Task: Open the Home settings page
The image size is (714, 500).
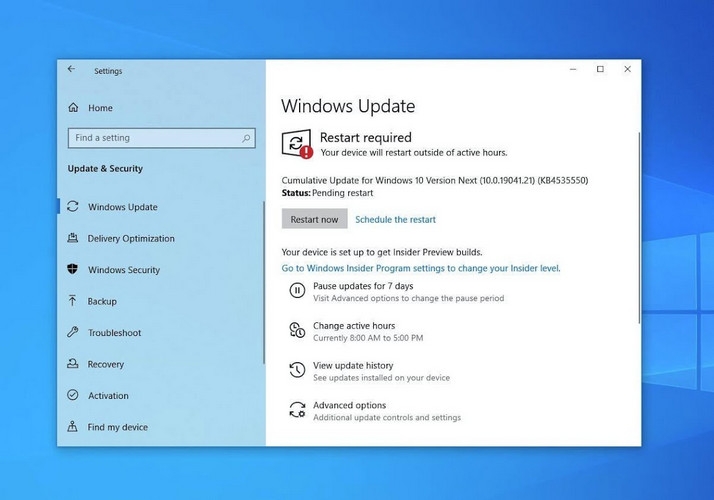Action: [x=100, y=108]
